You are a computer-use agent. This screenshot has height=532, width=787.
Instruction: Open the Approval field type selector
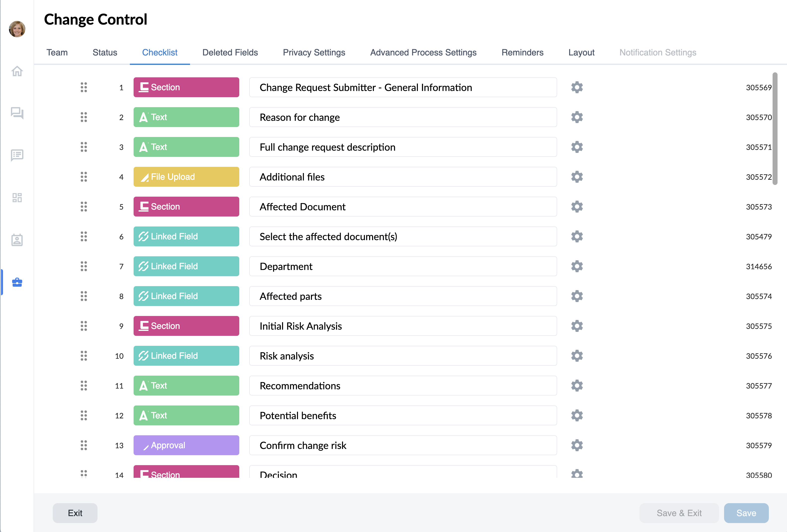186,445
